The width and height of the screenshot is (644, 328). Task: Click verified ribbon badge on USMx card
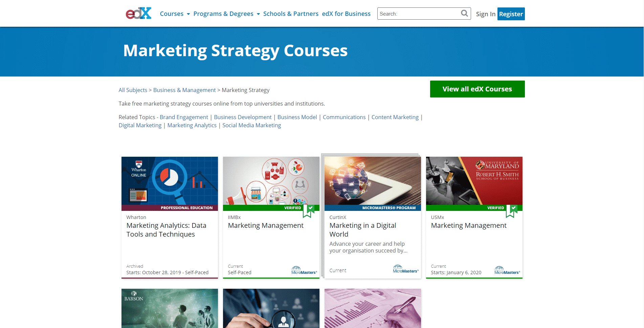512,211
